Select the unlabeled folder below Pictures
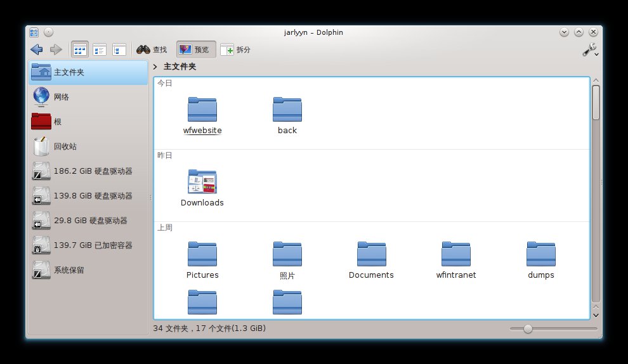Viewport: 628px width, 364px height. [x=202, y=302]
